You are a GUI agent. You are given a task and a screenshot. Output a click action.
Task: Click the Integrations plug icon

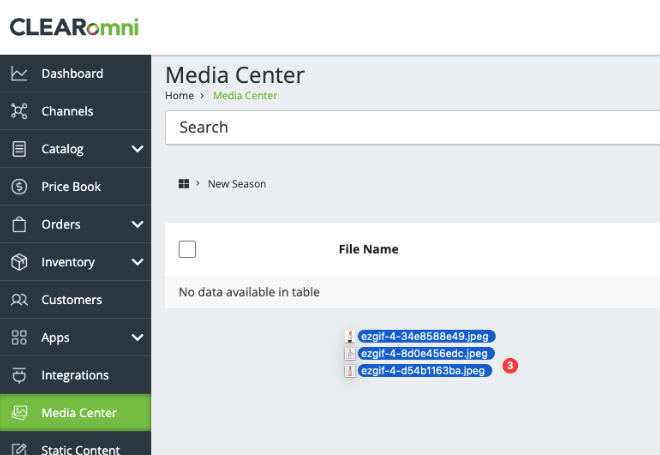[x=19, y=375]
